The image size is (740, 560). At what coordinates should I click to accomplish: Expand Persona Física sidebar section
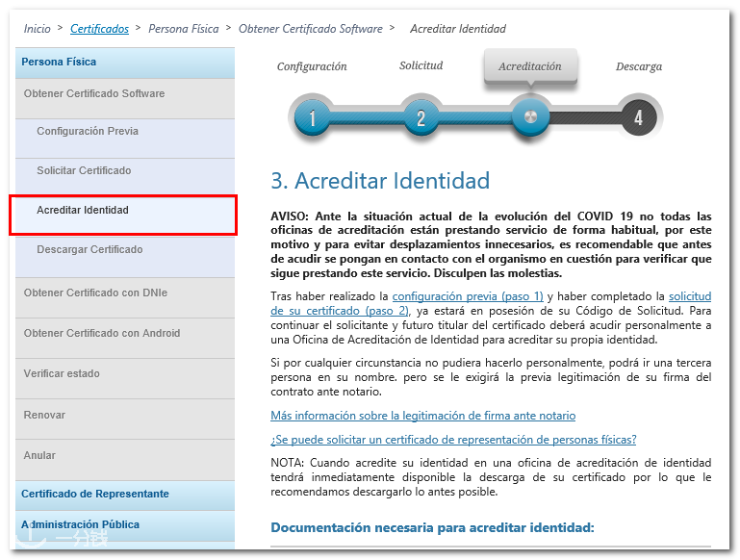tap(125, 63)
